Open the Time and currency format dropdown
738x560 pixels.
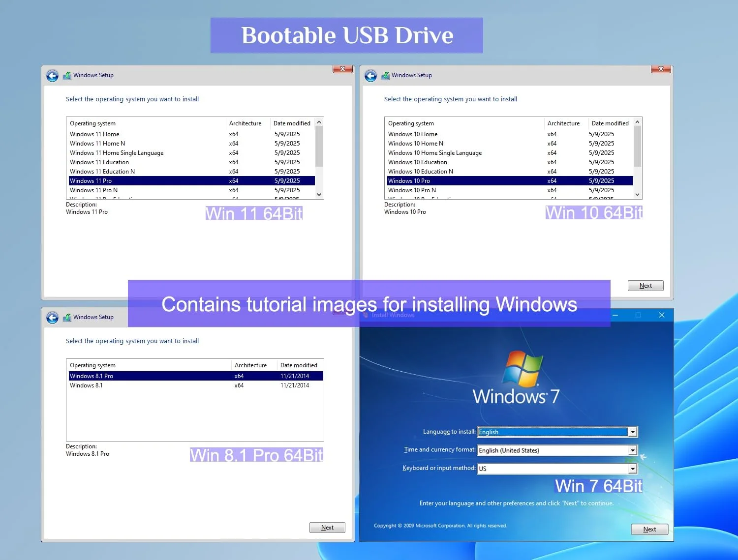pyautogui.click(x=633, y=450)
